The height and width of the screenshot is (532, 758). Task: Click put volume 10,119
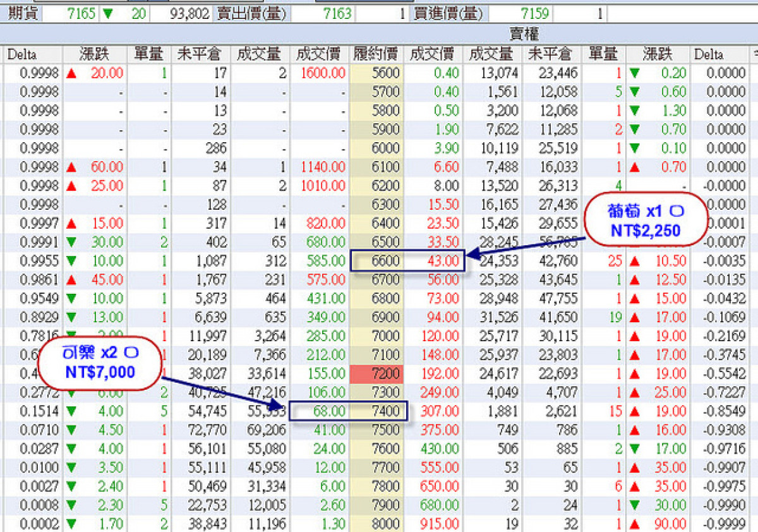[x=499, y=148]
